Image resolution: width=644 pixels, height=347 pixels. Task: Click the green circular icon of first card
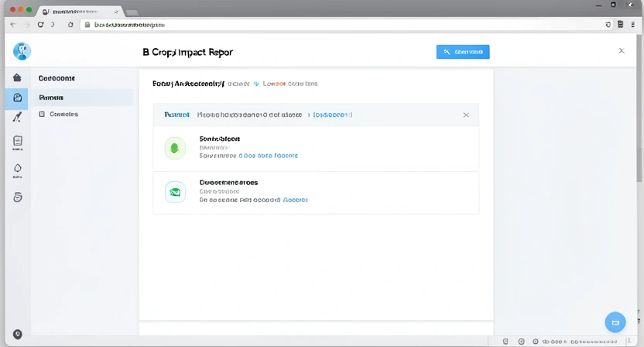click(175, 148)
